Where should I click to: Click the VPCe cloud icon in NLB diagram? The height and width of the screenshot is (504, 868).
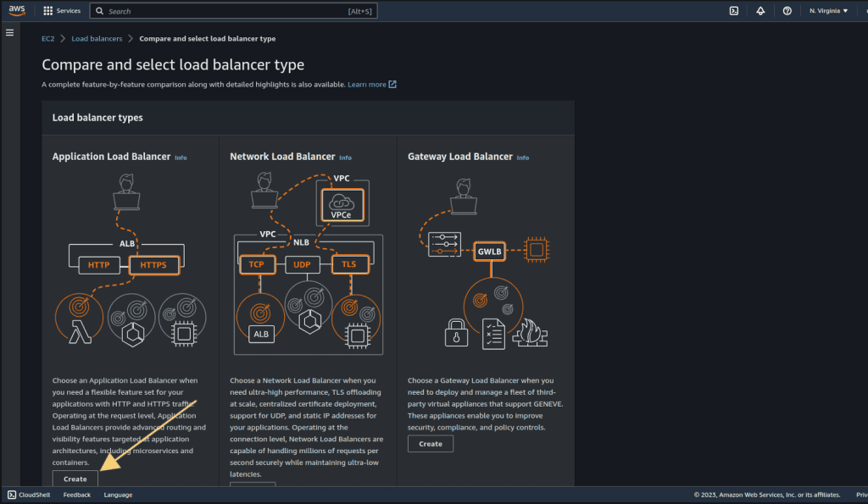click(342, 205)
